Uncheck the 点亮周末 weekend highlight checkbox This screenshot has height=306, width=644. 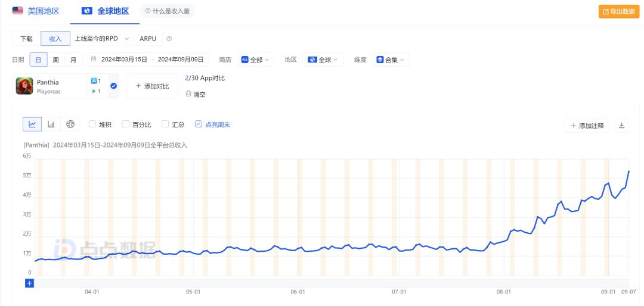tap(199, 124)
